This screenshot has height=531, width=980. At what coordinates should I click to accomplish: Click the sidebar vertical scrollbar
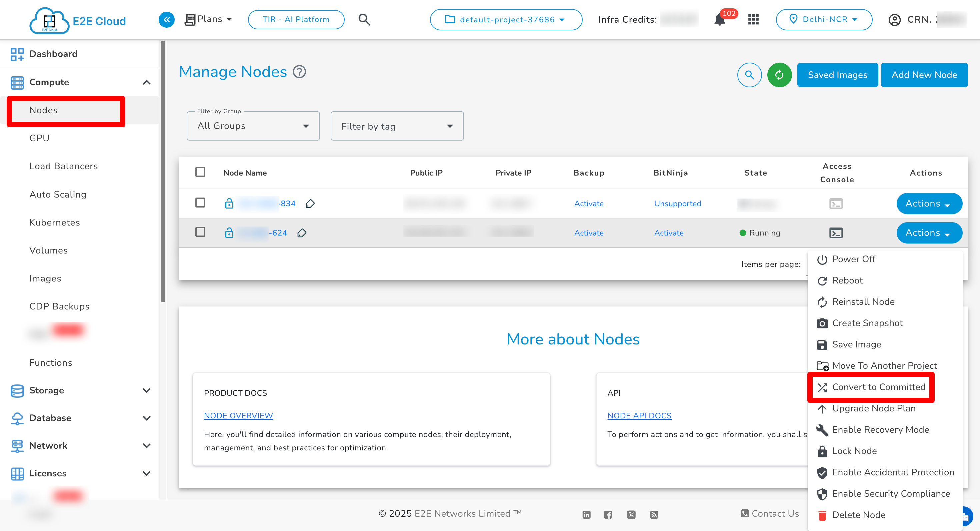[163, 171]
